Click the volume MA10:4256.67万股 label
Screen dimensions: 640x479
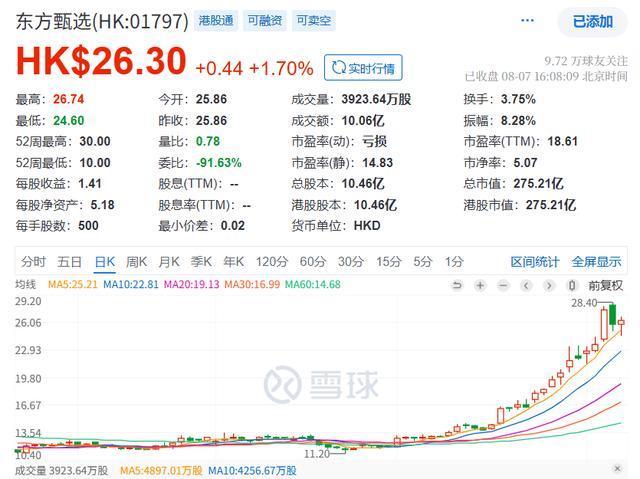252,470
